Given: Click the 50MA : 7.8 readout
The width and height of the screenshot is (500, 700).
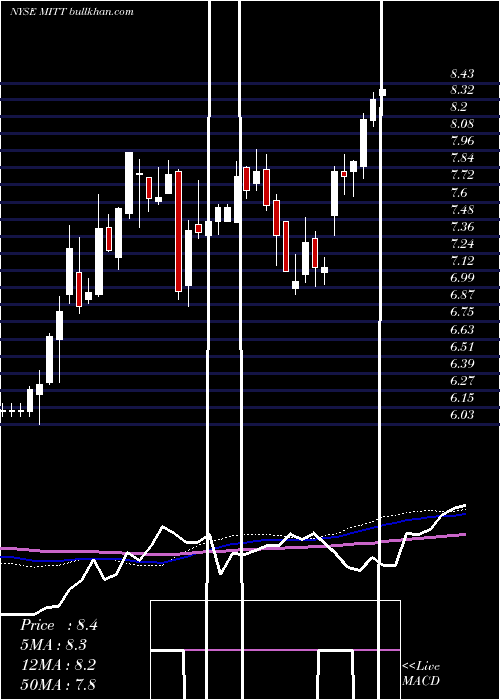Looking at the screenshot, I should 59,684.
